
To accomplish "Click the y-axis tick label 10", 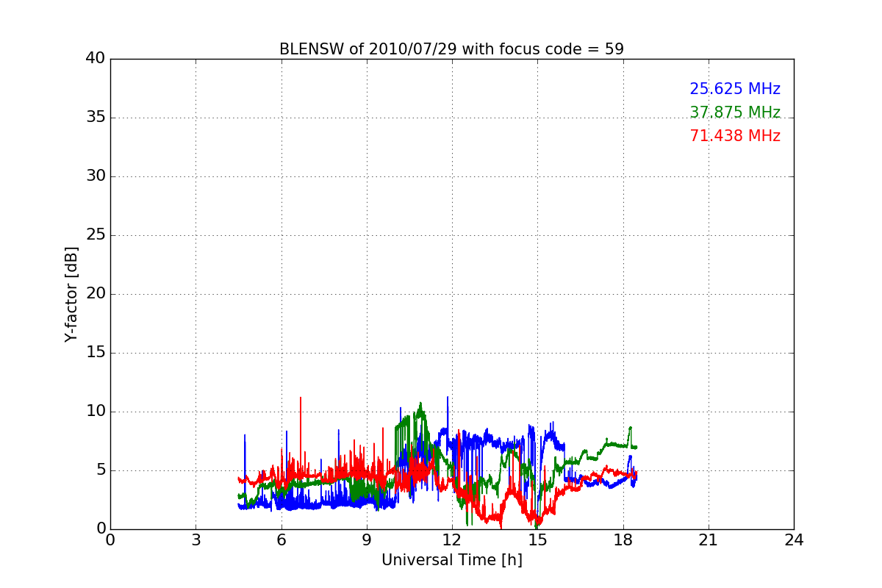I will [x=96, y=411].
